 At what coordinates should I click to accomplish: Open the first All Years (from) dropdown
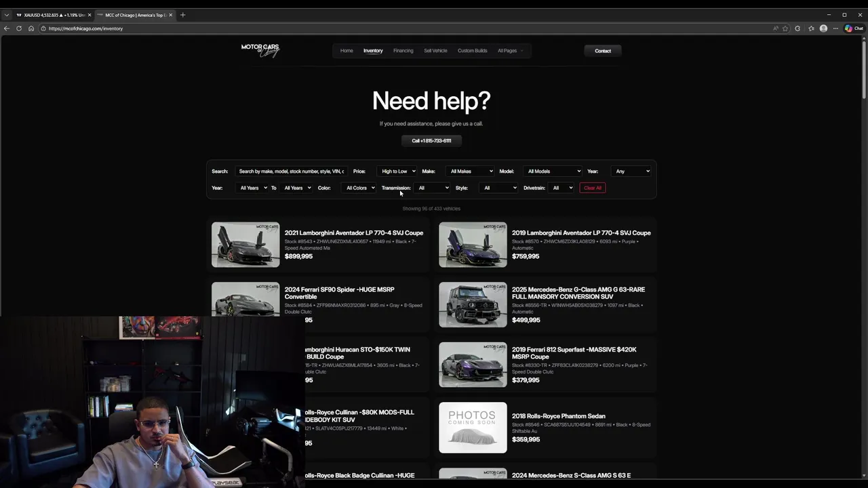253,188
